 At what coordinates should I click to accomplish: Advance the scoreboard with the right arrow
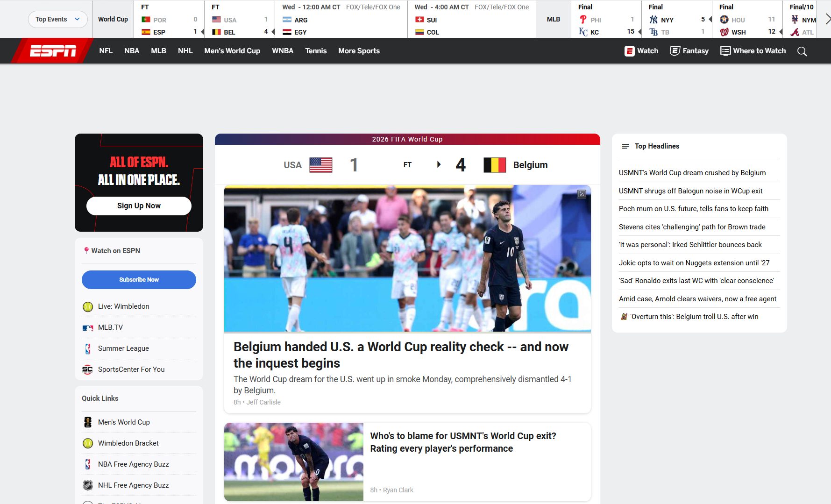coord(827,19)
